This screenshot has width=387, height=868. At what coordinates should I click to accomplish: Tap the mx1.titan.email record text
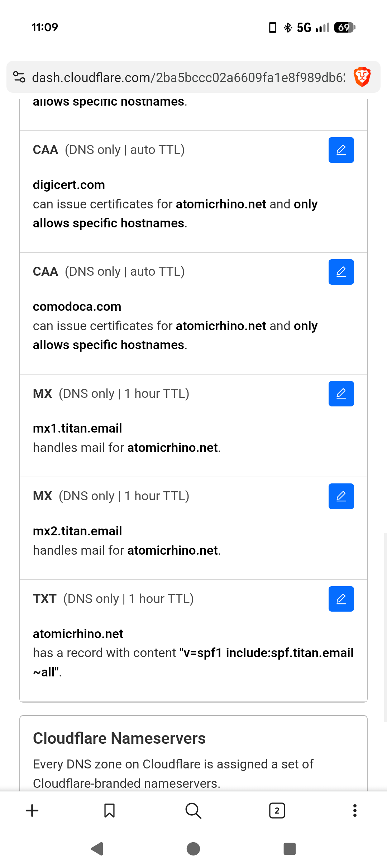77,428
